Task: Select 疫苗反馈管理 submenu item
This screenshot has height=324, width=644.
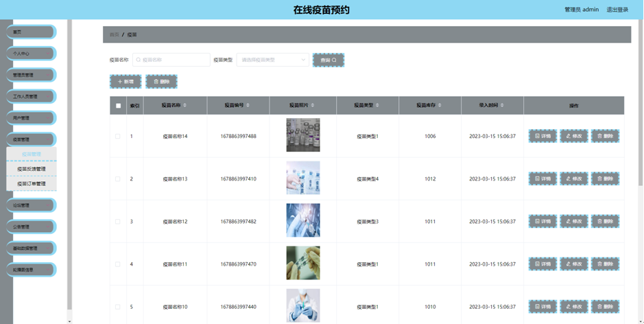Action: [x=32, y=169]
